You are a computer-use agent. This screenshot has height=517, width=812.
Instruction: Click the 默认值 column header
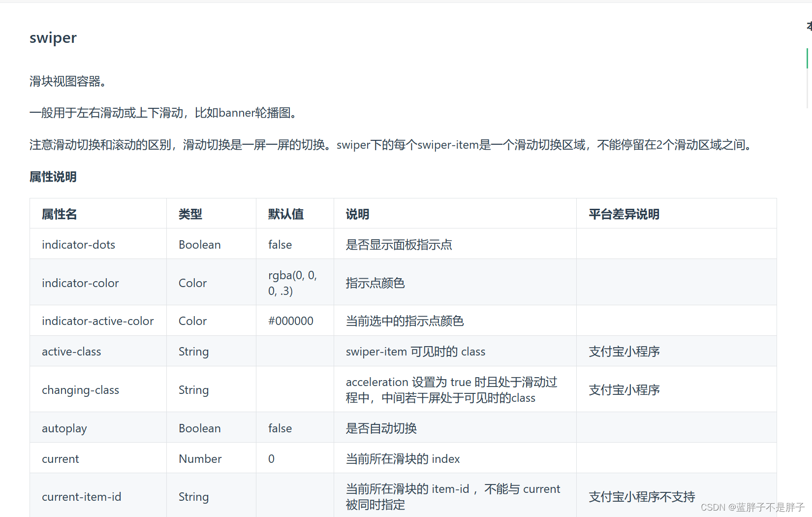click(x=285, y=214)
